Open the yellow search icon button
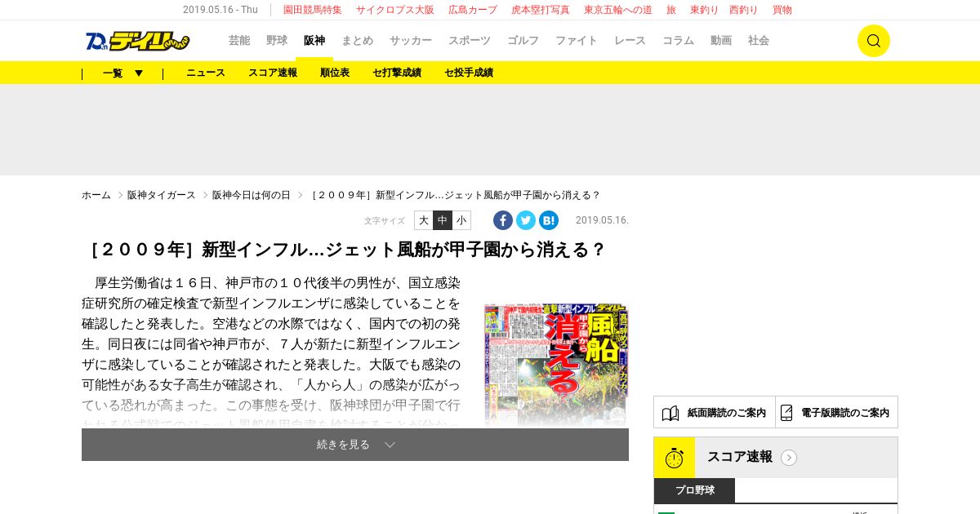This screenshot has height=514, width=980. click(873, 41)
